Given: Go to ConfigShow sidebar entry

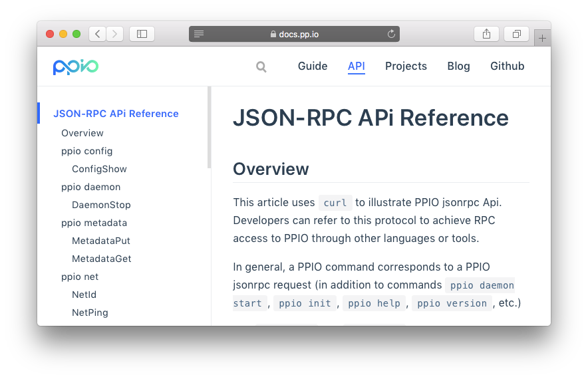Looking at the screenshot, I should pyautogui.click(x=99, y=169).
